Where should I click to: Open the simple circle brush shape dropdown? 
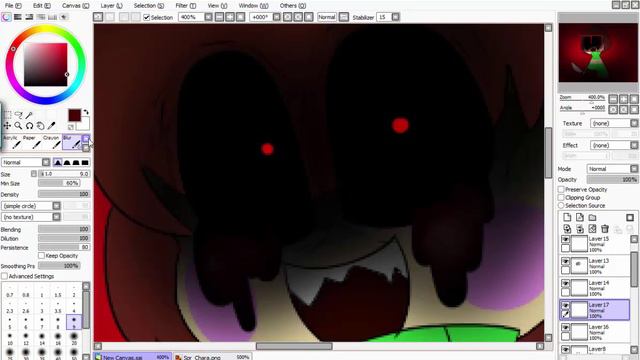tap(31, 206)
